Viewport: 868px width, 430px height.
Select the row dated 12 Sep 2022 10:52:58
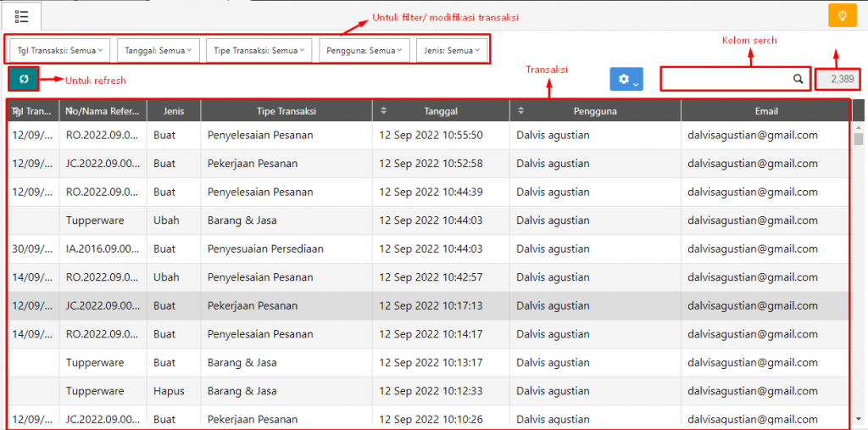[x=428, y=164]
